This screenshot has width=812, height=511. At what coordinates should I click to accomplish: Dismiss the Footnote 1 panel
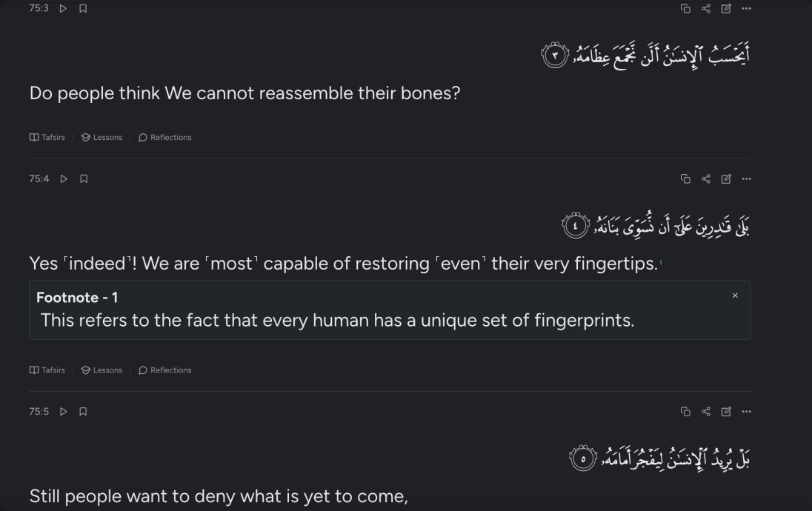[x=735, y=295]
